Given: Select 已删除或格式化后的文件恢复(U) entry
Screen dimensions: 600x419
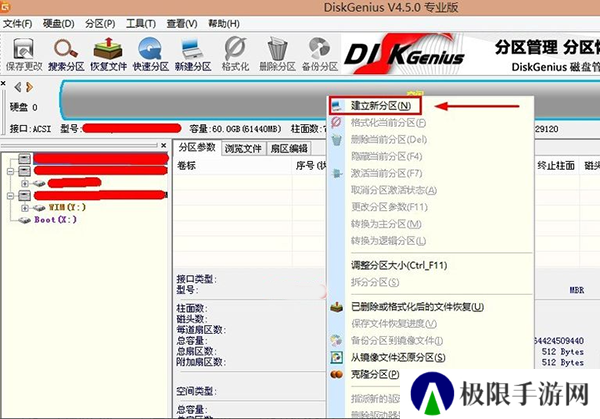Looking at the screenshot, I should tap(417, 307).
